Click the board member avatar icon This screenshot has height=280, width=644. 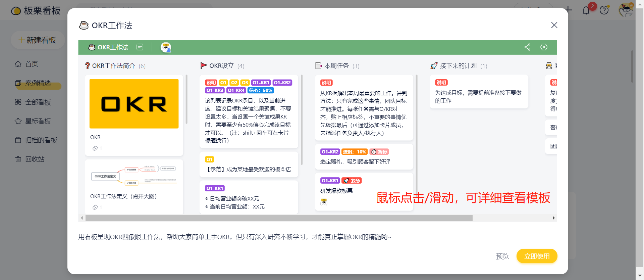(x=166, y=47)
